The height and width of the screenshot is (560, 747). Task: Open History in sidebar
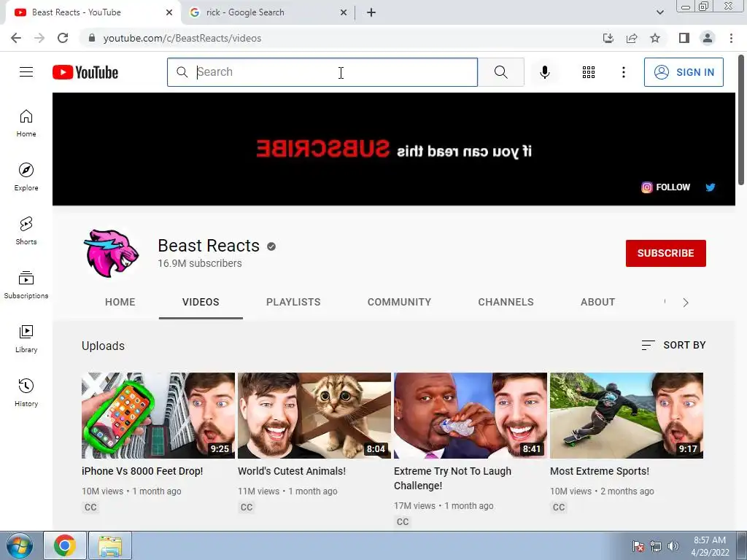tap(26, 393)
